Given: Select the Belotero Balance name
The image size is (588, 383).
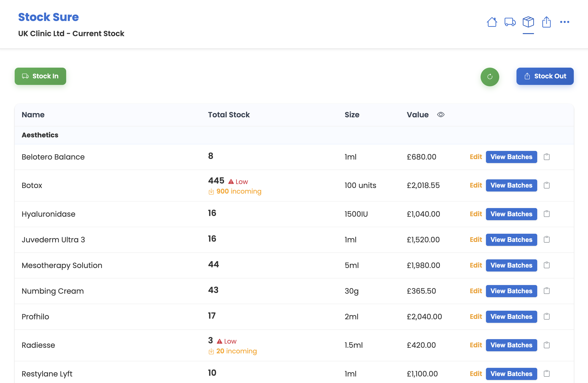Looking at the screenshot, I should [x=53, y=157].
